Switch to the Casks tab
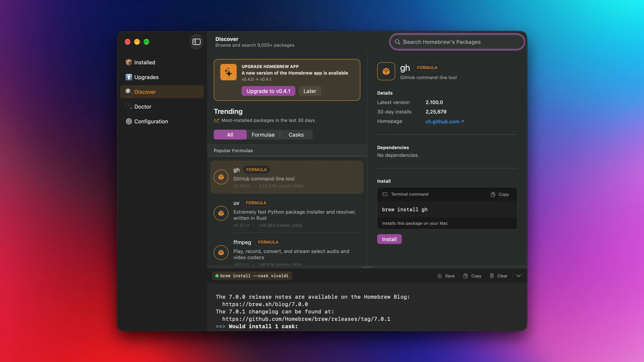Image resolution: width=644 pixels, height=362 pixels. coord(296,135)
